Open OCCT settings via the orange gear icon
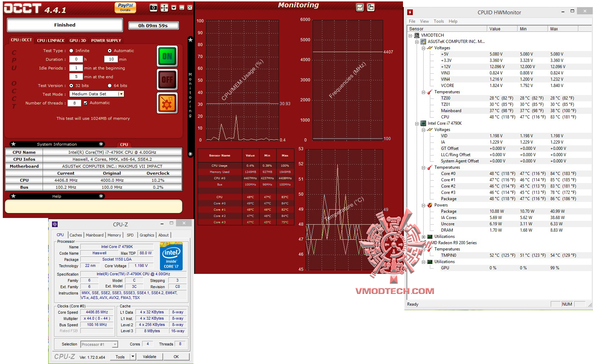593x364 pixels. tap(167, 103)
